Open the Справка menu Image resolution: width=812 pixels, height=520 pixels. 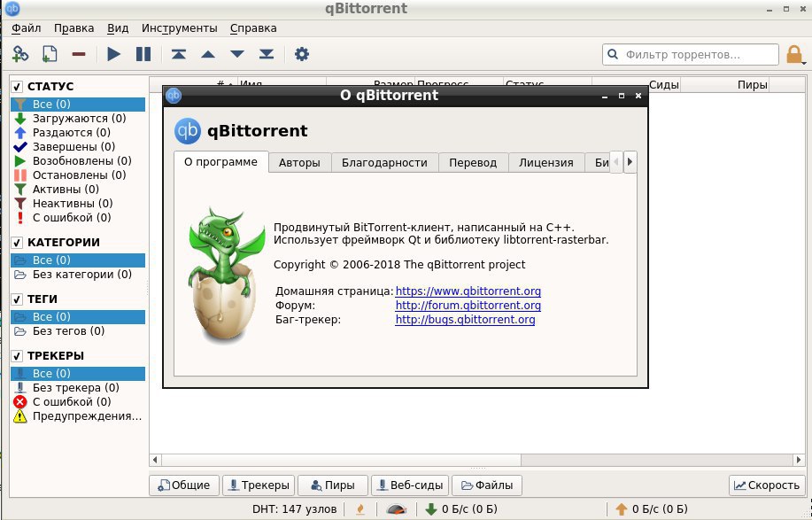pyautogui.click(x=253, y=28)
